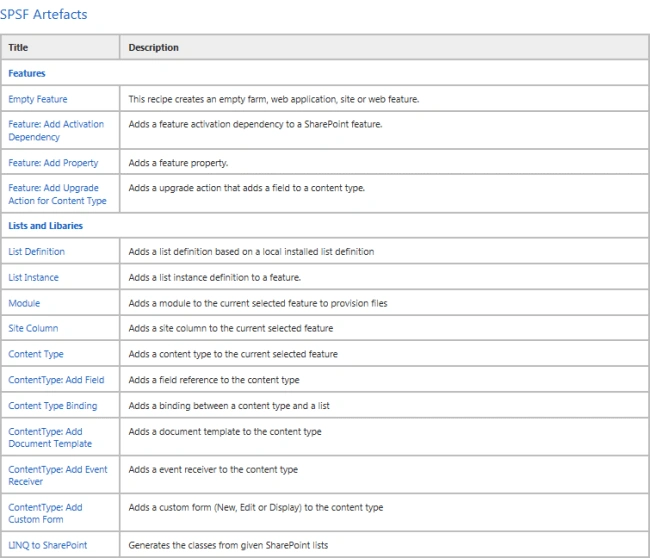Select 'Adds a site column' description text
This screenshot has height=558, width=650.
pyautogui.click(x=231, y=328)
